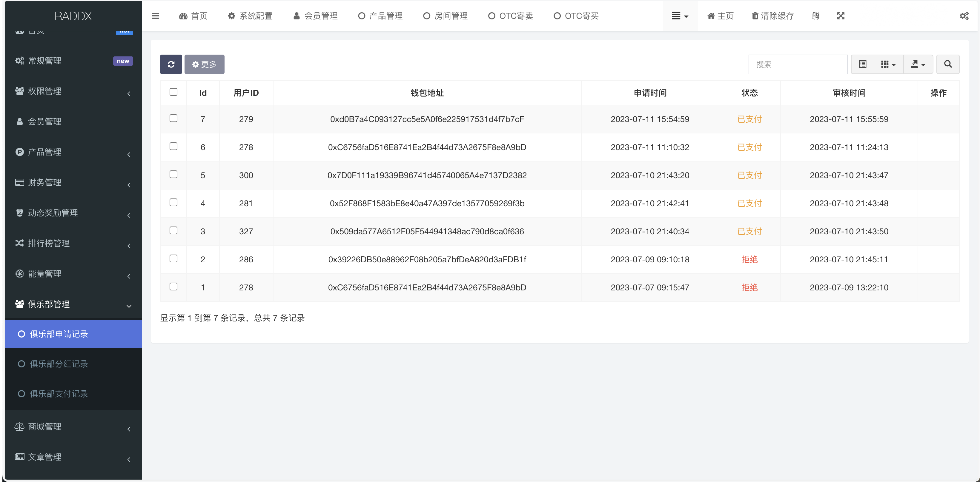Viewport: 980px width, 482px height.
Task: Open the column visibility dropdown
Action: coord(888,64)
